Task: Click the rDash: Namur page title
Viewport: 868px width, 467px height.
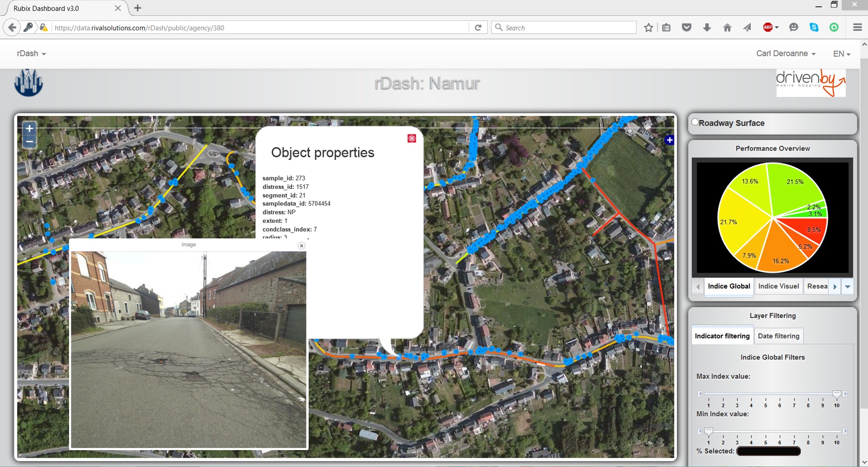Action: click(x=427, y=83)
